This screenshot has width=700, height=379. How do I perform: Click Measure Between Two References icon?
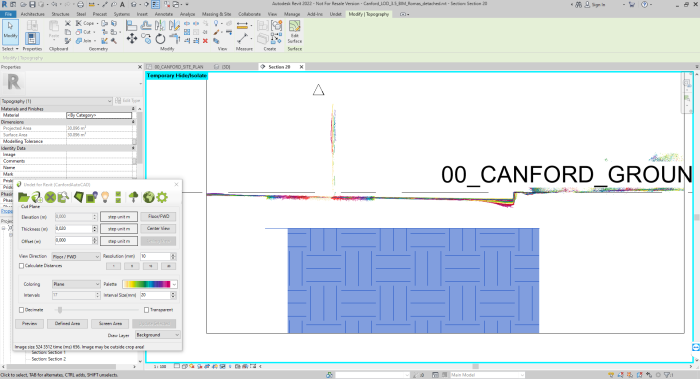coord(242,25)
